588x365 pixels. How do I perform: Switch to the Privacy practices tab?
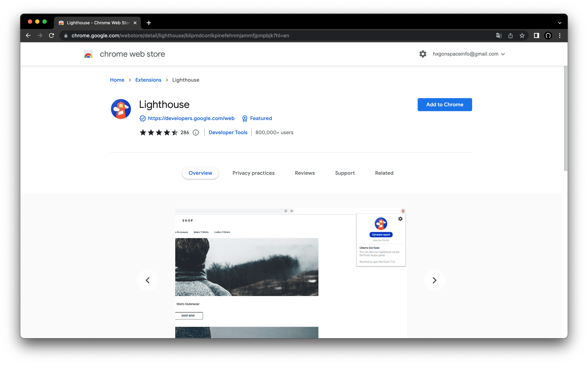(253, 173)
